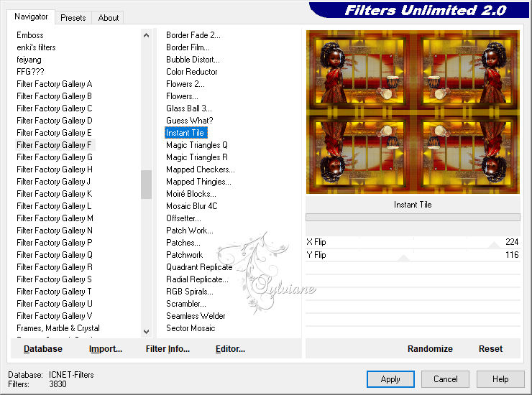This screenshot has height=395, width=532.
Task: Choose the Border Film... filter
Action: click(188, 47)
